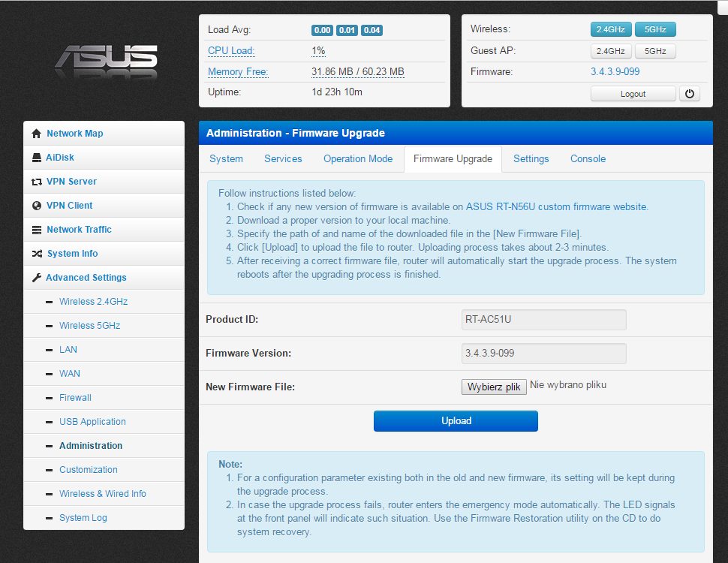
Task: Click the Wybierz plik file chooser
Action: [x=494, y=387]
